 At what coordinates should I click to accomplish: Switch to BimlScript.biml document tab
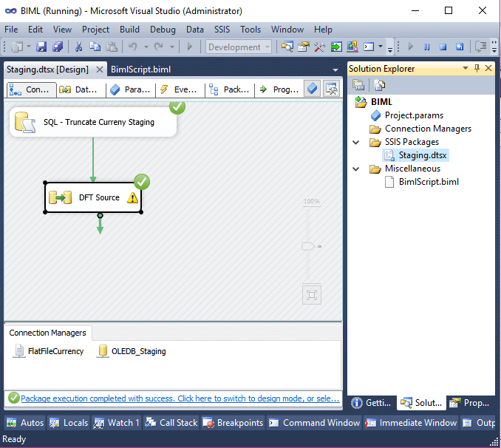point(140,69)
